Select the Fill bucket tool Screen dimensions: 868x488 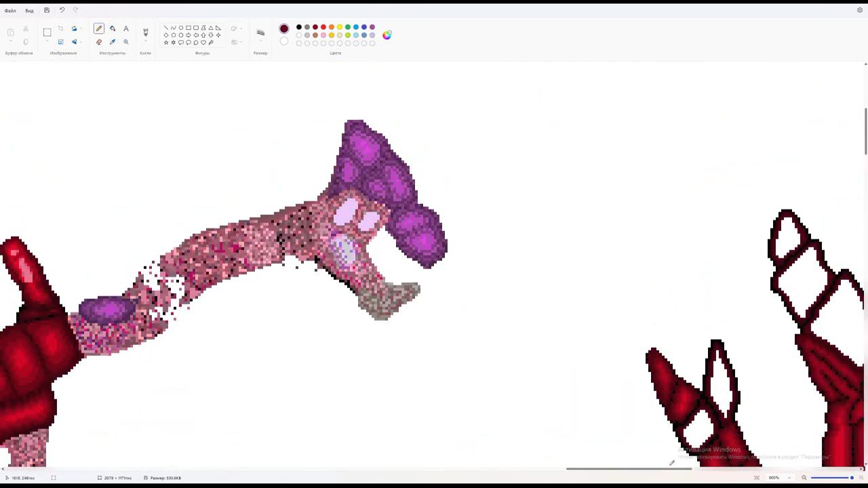[113, 28]
